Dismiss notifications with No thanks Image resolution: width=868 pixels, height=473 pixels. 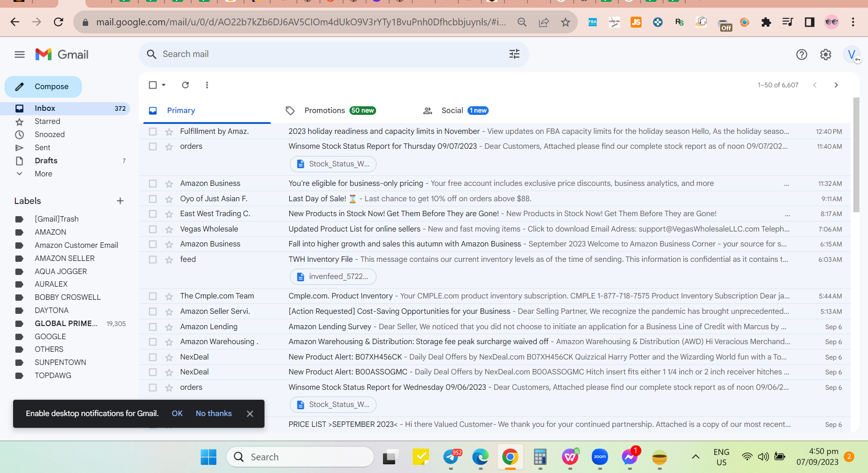(x=213, y=413)
